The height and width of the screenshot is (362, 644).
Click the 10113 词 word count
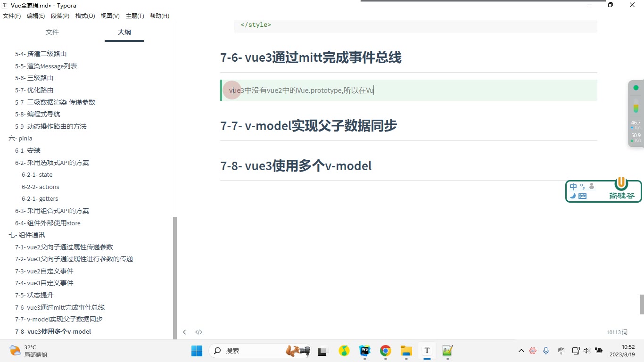click(x=617, y=332)
